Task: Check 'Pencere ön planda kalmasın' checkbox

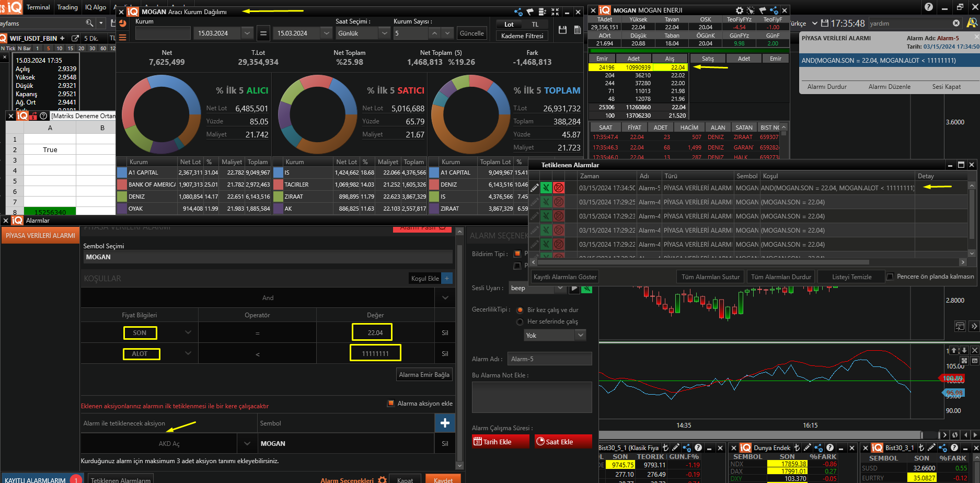Action: (890, 277)
